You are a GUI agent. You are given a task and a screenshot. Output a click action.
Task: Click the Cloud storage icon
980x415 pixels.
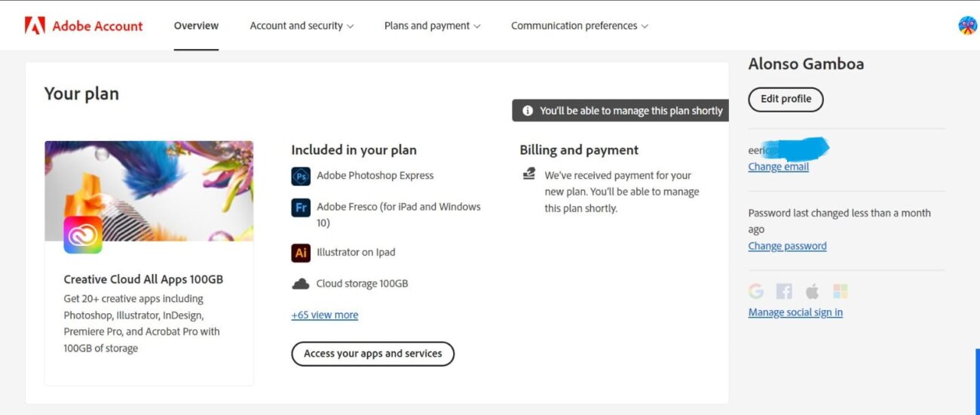pos(301,284)
